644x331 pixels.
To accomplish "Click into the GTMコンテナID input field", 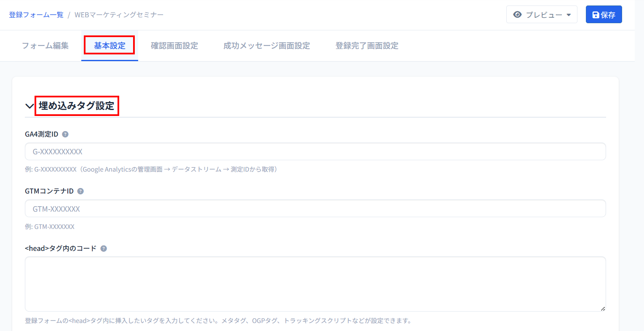I will (x=315, y=209).
